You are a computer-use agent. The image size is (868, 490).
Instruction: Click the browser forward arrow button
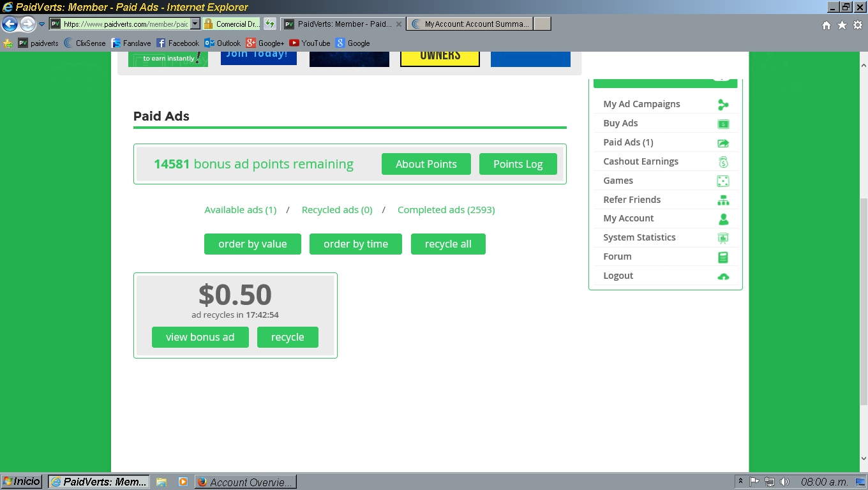[x=27, y=24]
